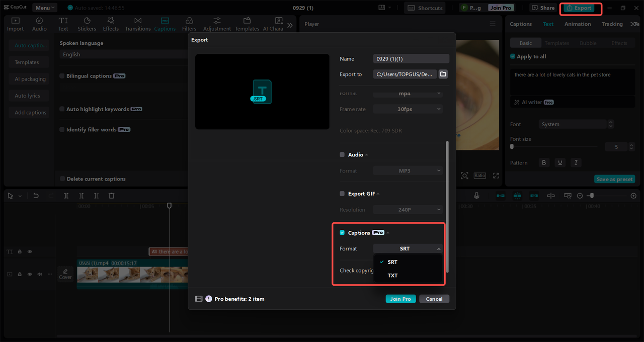Click the player Ratio button

click(479, 176)
